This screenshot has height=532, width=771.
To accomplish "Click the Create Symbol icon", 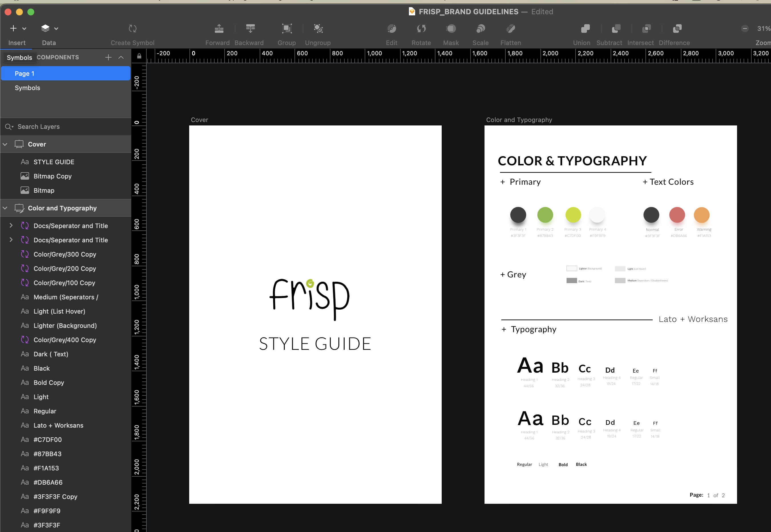I will click(x=132, y=29).
